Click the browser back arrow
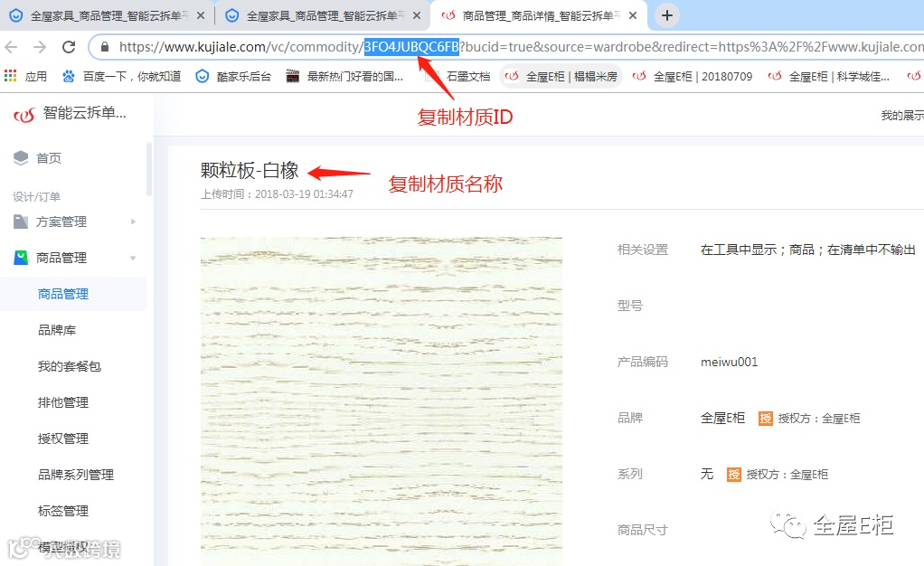The width and height of the screenshot is (924, 566). [x=12, y=47]
